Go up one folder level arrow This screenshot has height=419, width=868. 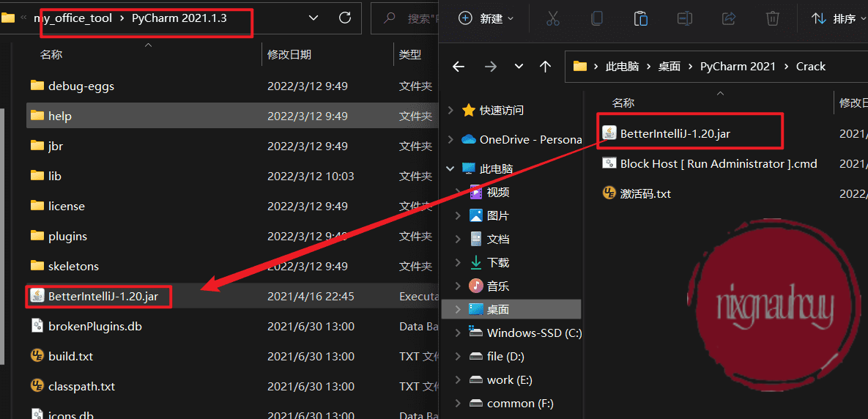click(x=545, y=67)
